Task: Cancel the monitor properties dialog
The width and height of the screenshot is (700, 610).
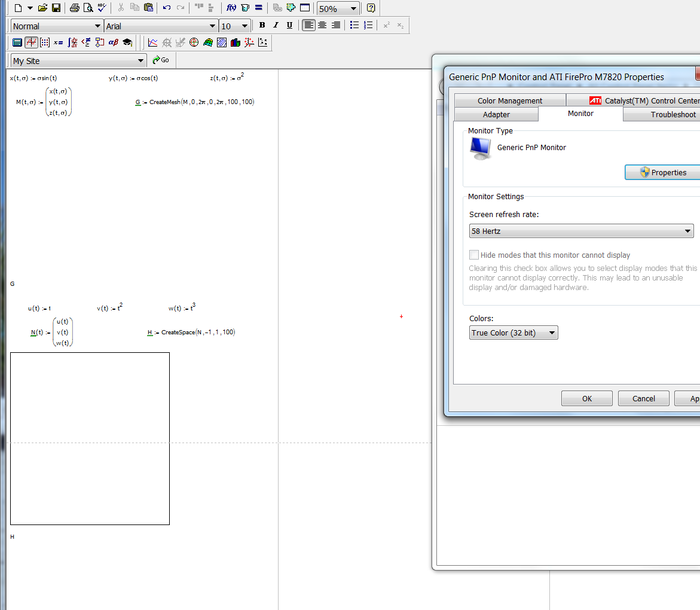Action: (643, 398)
